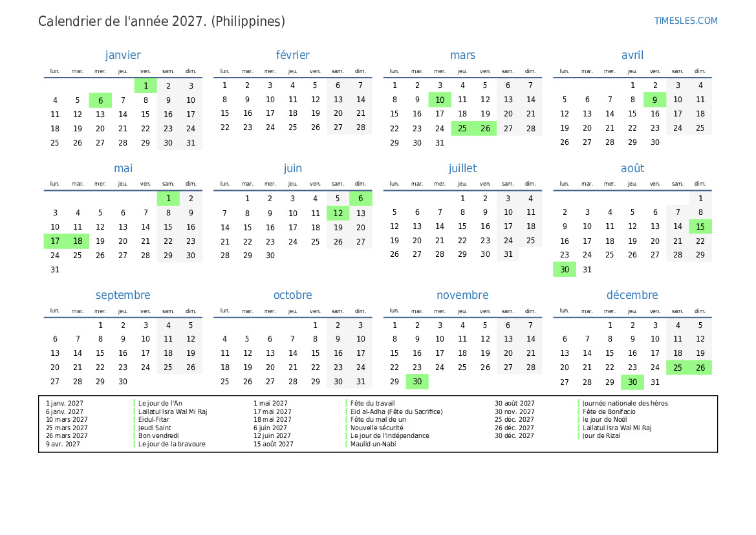Screen dimensions: 756x535
Task: Click highlighted March 26 holiday cell
Action: coord(485,128)
